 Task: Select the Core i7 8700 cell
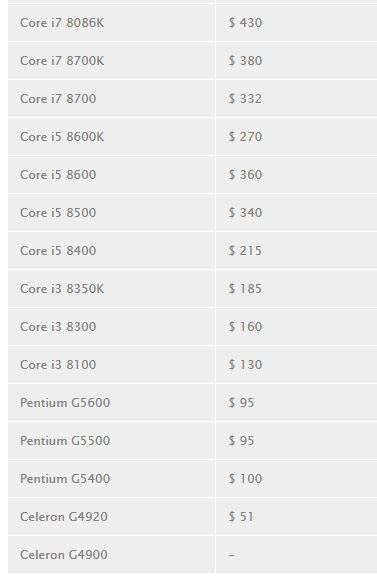pyautogui.click(x=111, y=98)
